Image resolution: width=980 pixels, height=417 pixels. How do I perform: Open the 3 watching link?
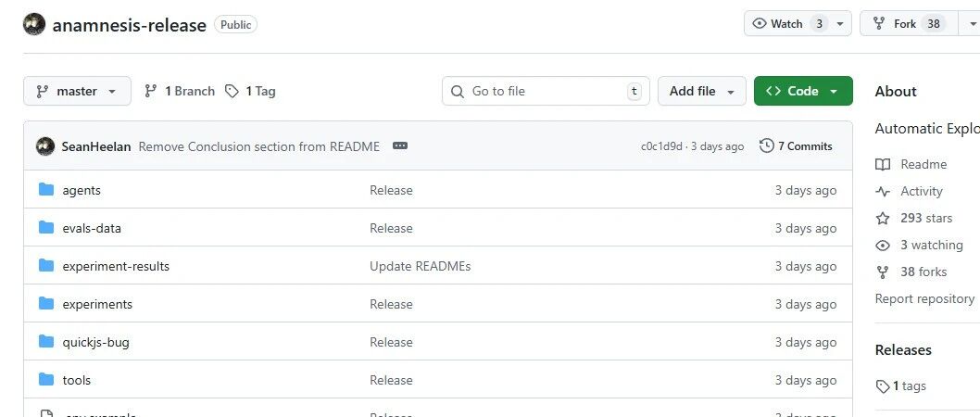point(931,245)
